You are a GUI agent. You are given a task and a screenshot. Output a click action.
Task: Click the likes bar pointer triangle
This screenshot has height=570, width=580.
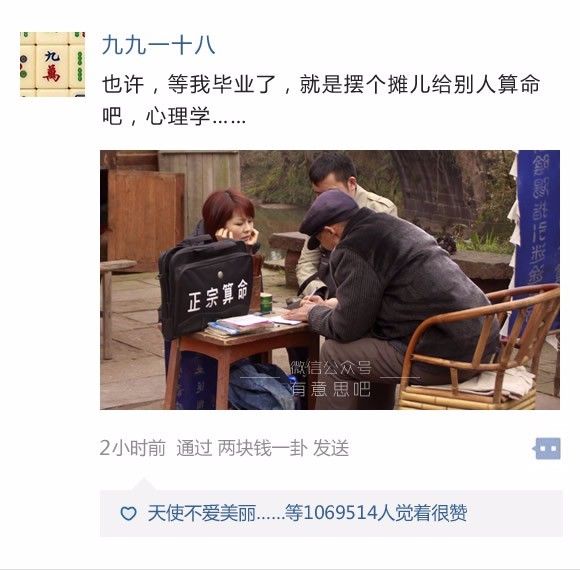coord(144,484)
